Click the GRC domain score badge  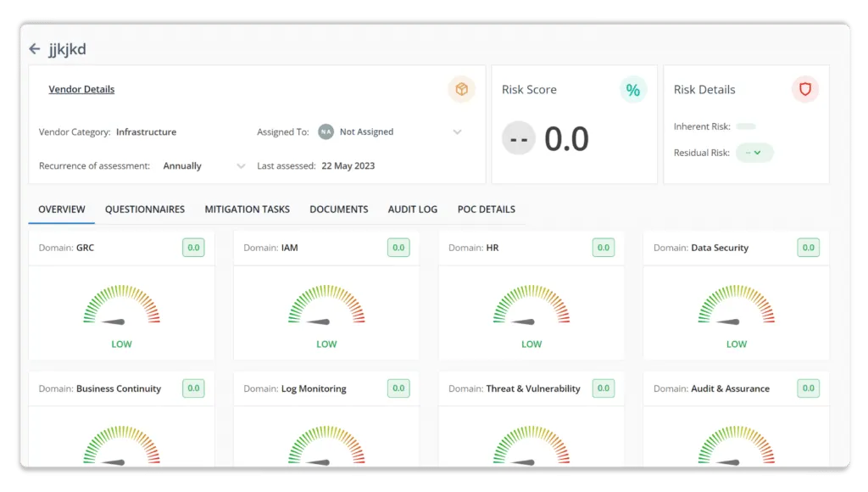(193, 248)
